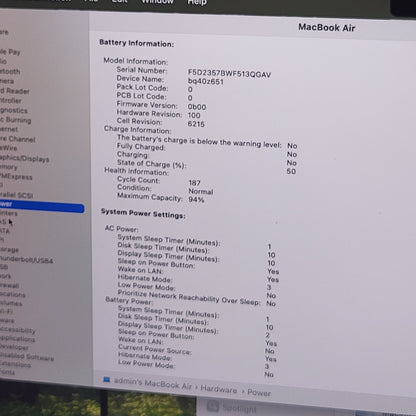This screenshot has height=416, width=416.
Task: Click Hardware in the path bar
Action: point(219,389)
